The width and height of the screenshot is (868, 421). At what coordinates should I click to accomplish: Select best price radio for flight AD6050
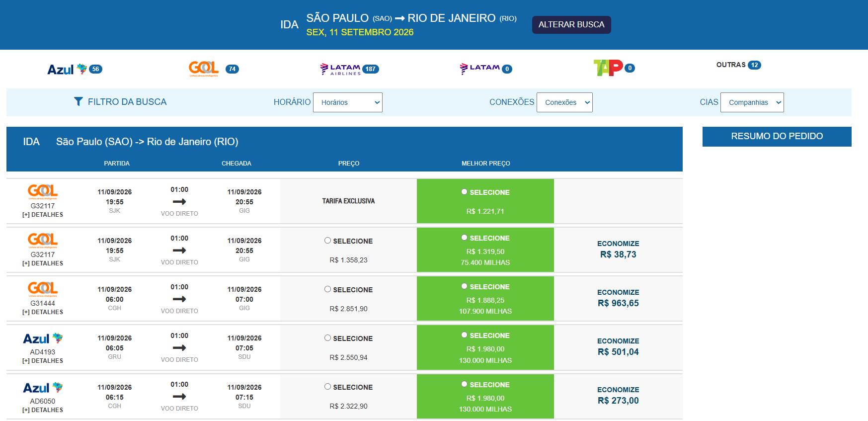pyautogui.click(x=464, y=384)
